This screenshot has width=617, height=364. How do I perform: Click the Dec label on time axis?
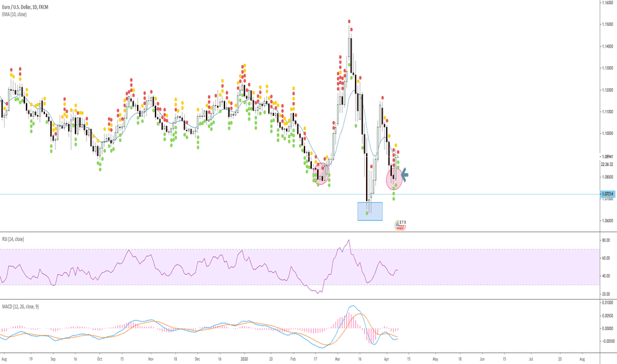197,359
